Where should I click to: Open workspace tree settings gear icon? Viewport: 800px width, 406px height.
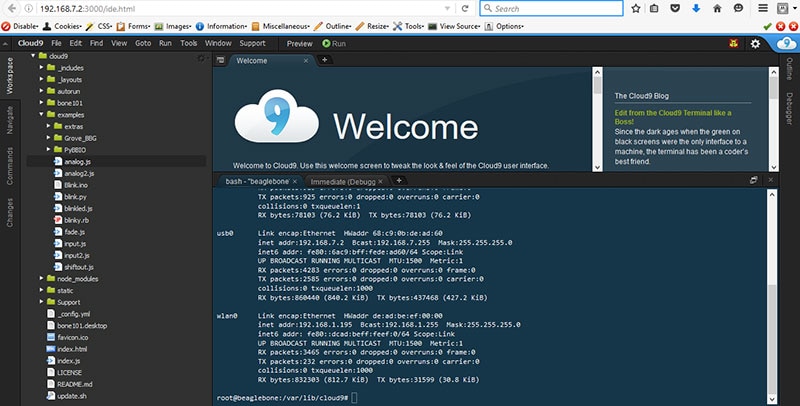pos(201,60)
